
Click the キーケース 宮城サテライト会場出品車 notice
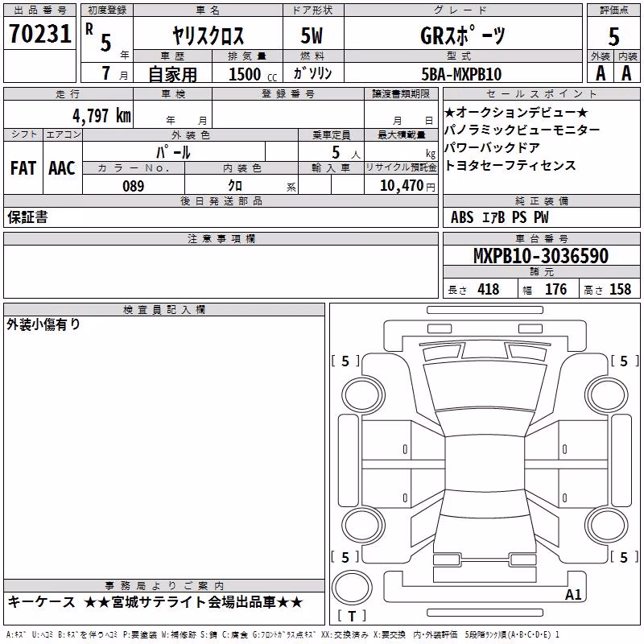tap(155, 602)
